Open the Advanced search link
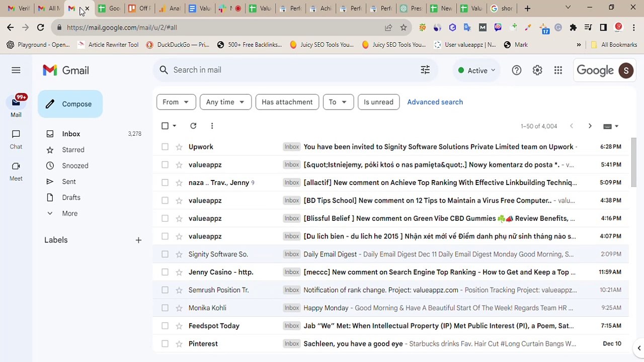The width and height of the screenshot is (644, 362). tap(435, 102)
